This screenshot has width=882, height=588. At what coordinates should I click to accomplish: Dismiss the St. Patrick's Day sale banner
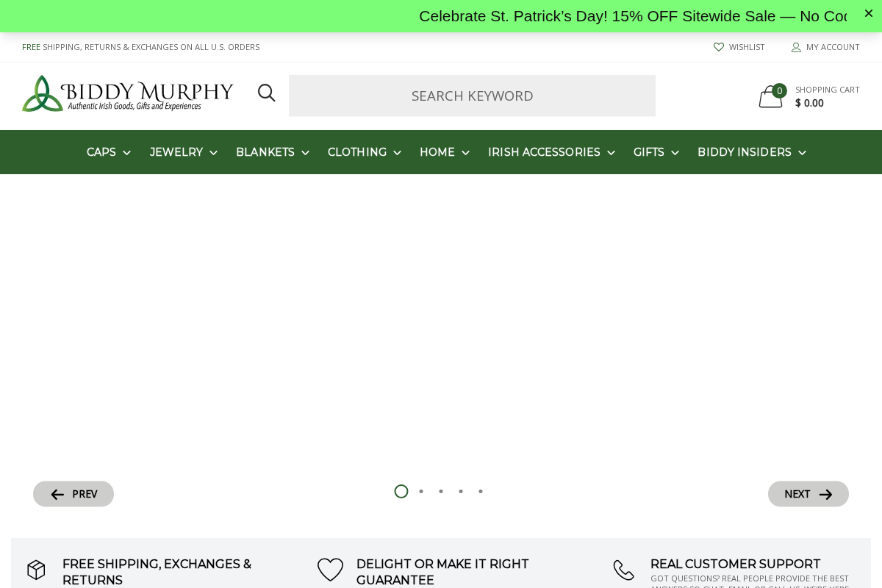[869, 13]
